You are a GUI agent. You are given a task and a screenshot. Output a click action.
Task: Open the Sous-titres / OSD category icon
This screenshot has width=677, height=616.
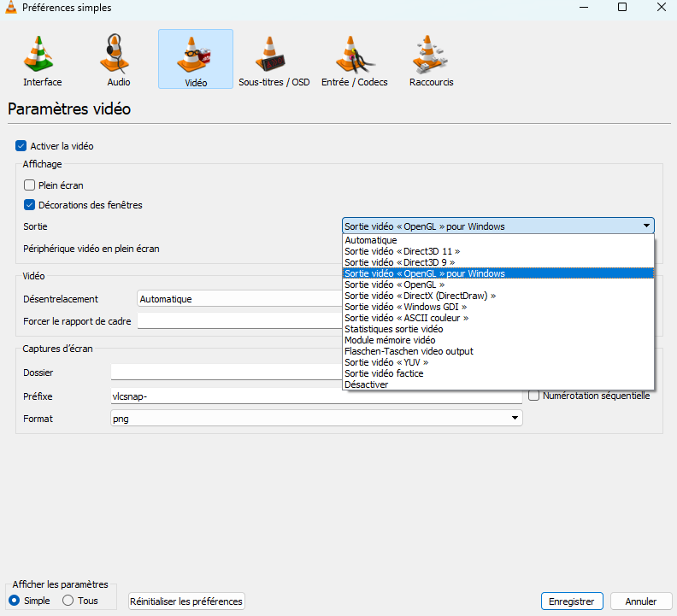pyautogui.click(x=274, y=59)
